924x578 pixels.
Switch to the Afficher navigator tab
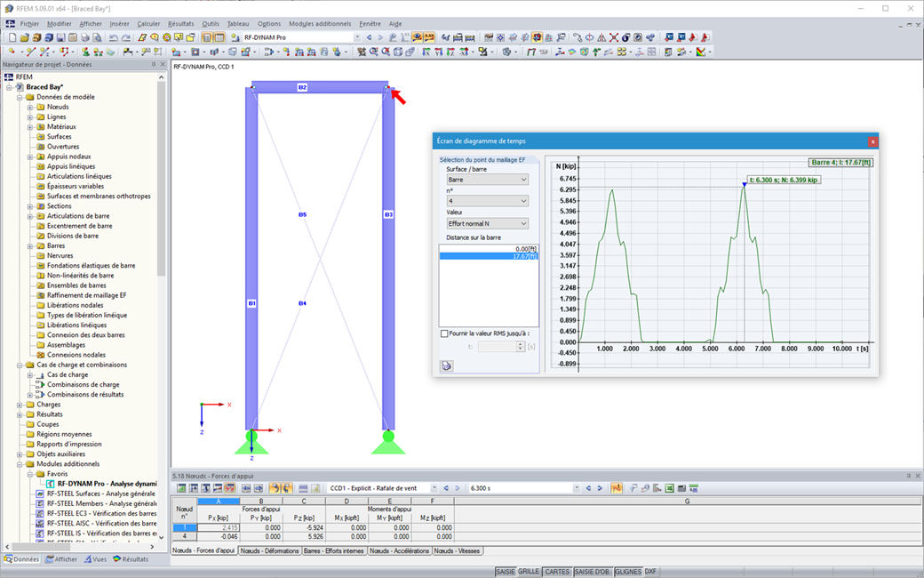coord(61,559)
